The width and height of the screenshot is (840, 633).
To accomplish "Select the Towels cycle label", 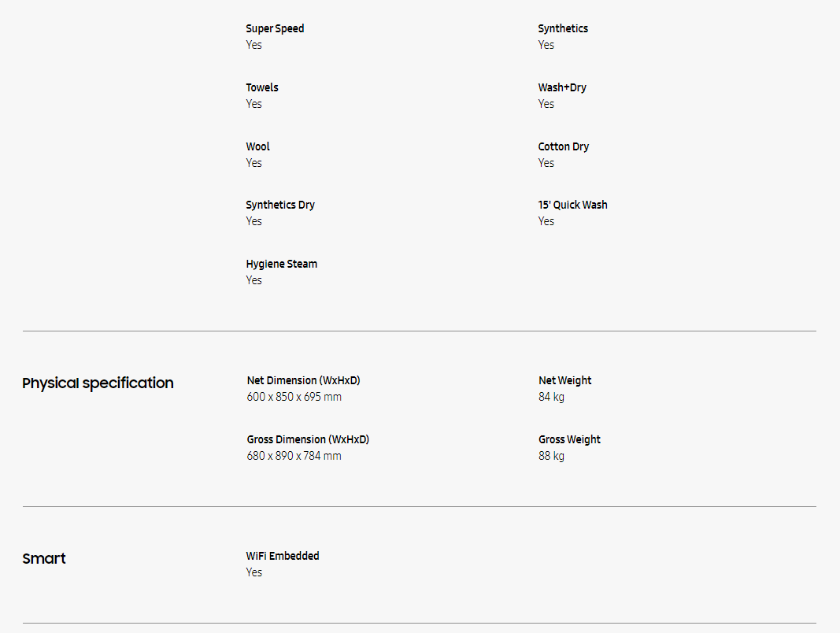I will point(262,87).
